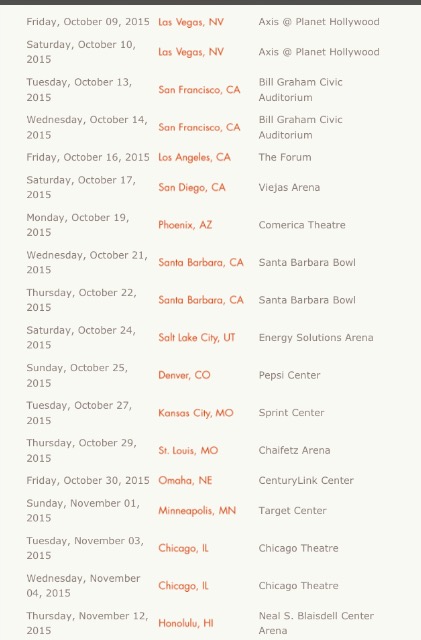
Task: Select Chicago, IL for Wednesday November 04
Action: [x=183, y=586]
